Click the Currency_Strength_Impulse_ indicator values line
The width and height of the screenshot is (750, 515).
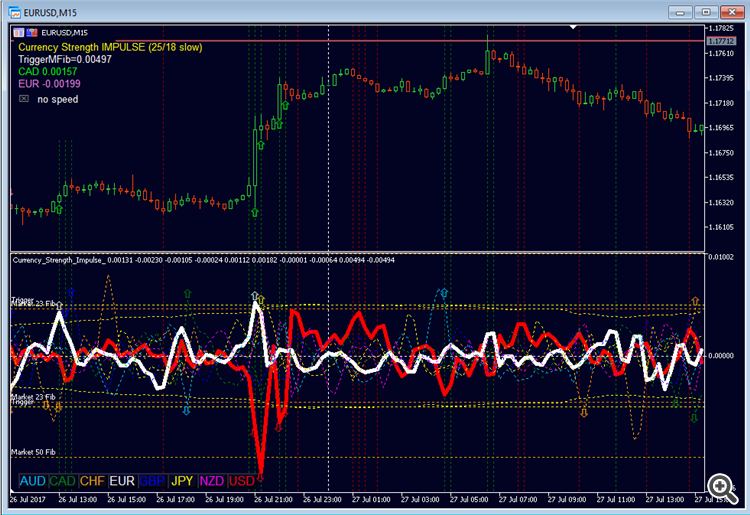pos(203,260)
